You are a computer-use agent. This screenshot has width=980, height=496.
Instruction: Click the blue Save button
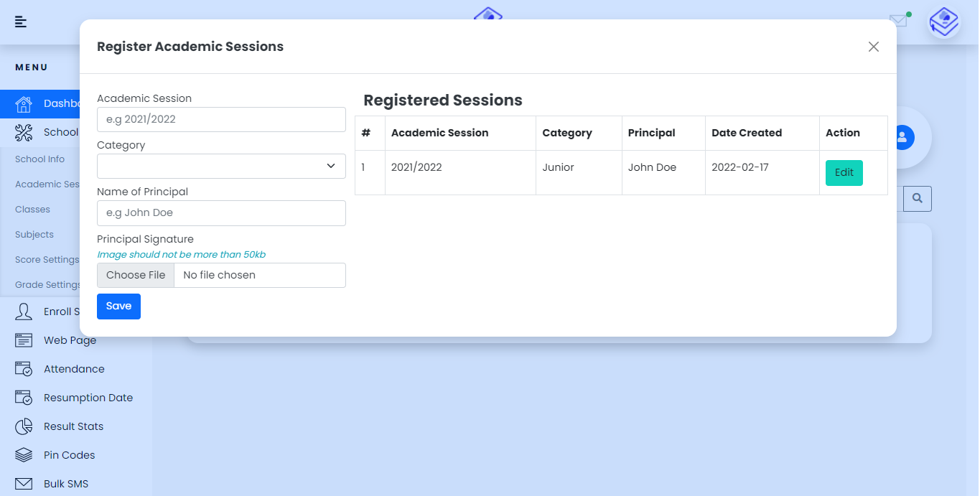tap(118, 306)
